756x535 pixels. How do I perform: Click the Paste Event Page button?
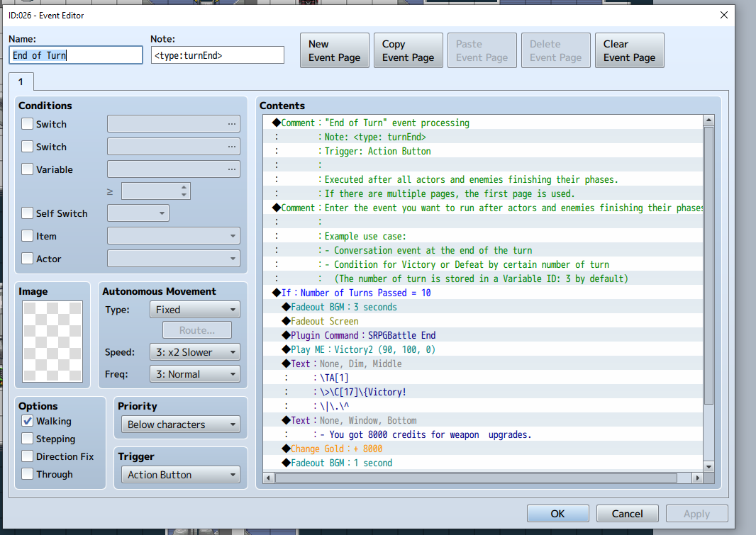click(x=482, y=50)
